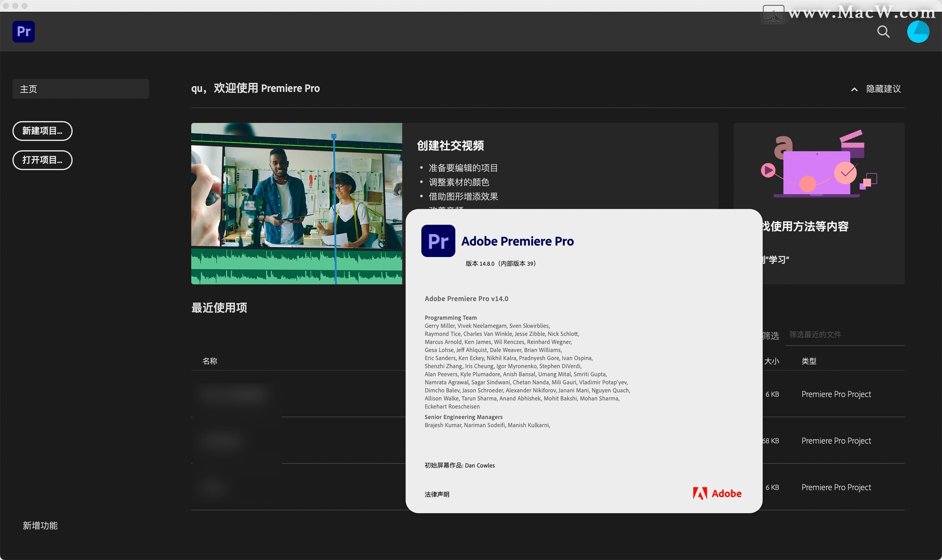Open the first Premiere Pro Project row
Screen dimensions: 942x560
(x=836, y=394)
